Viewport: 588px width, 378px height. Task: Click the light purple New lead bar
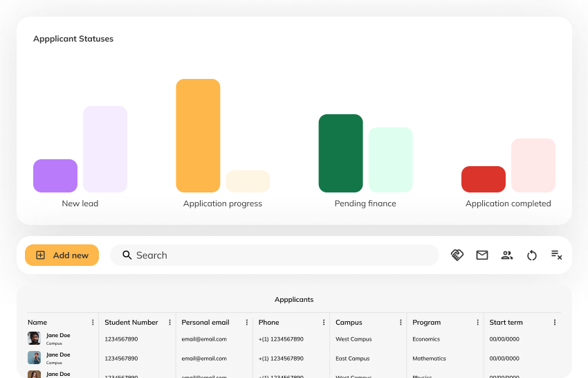tap(105, 149)
